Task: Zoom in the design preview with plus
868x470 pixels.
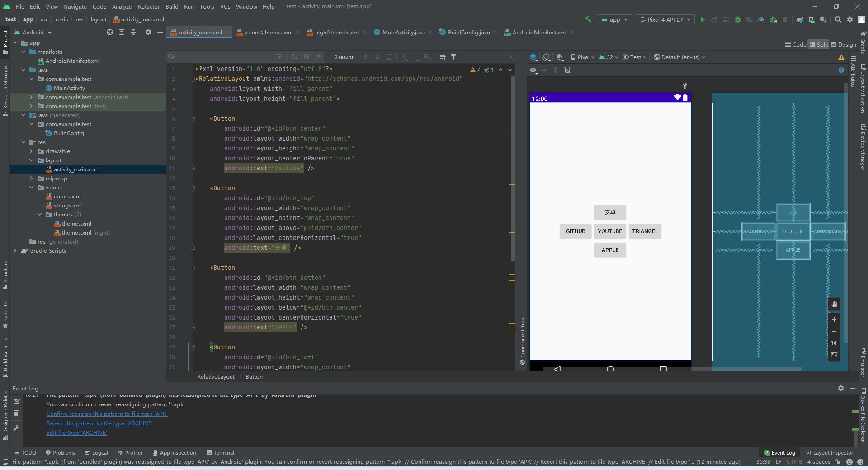Action: [x=834, y=320]
